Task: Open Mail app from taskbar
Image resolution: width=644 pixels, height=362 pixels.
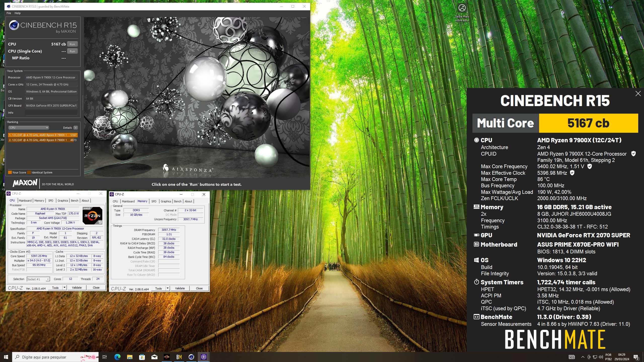Action: tap(154, 357)
